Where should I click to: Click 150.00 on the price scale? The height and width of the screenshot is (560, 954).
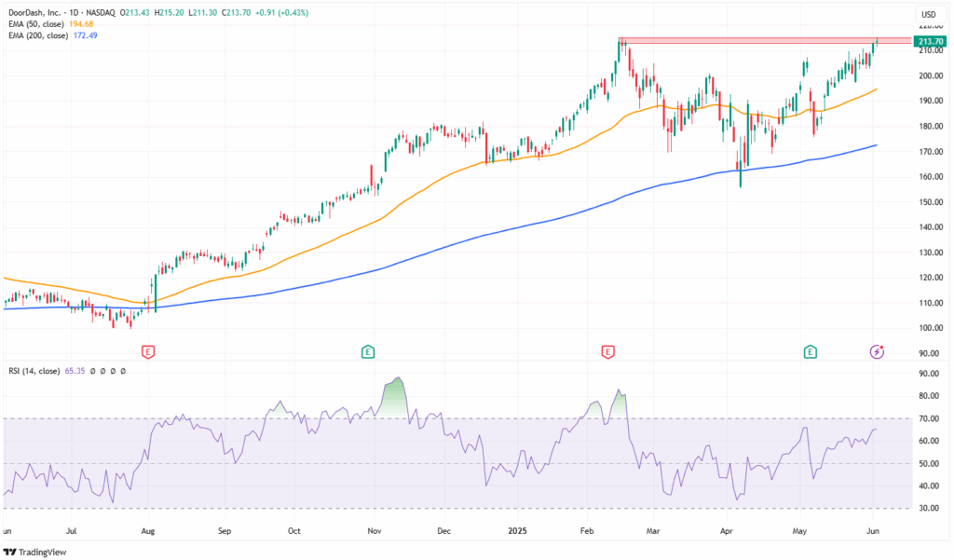(x=931, y=202)
